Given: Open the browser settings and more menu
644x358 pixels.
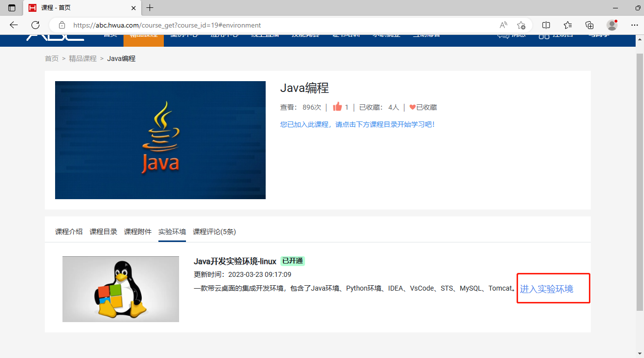Looking at the screenshot, I should pos(634,25).
